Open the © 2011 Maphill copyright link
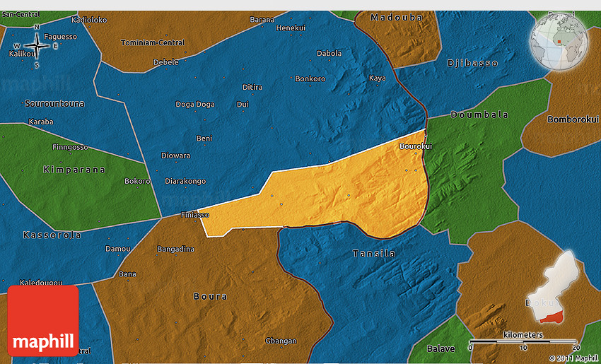 tap(573, 358)
